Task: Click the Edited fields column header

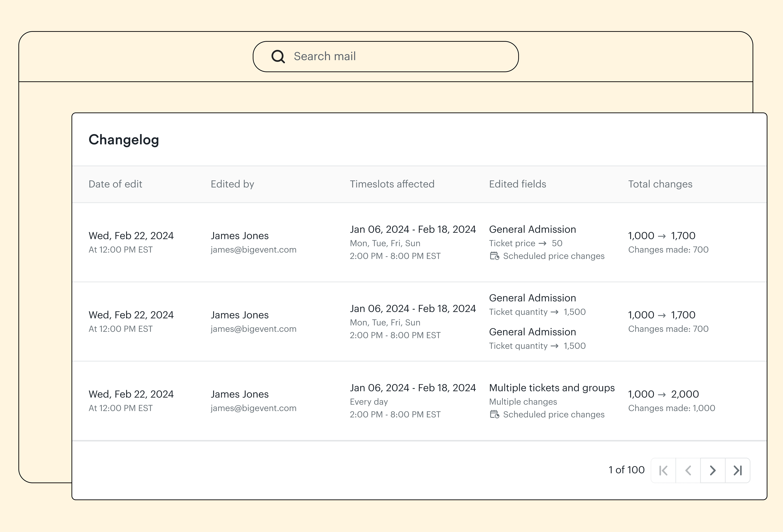Action: click(x=517, y=184)
